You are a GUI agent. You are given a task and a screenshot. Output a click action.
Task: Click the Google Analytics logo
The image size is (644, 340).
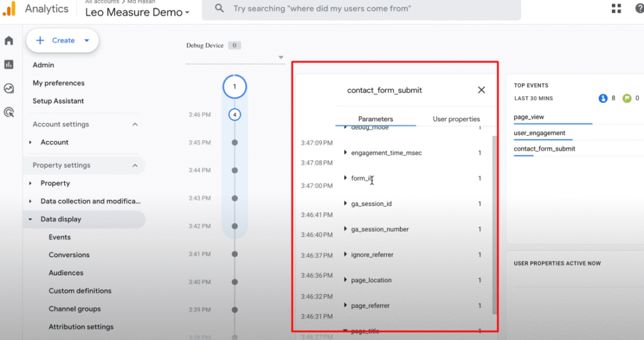point(9,9)
